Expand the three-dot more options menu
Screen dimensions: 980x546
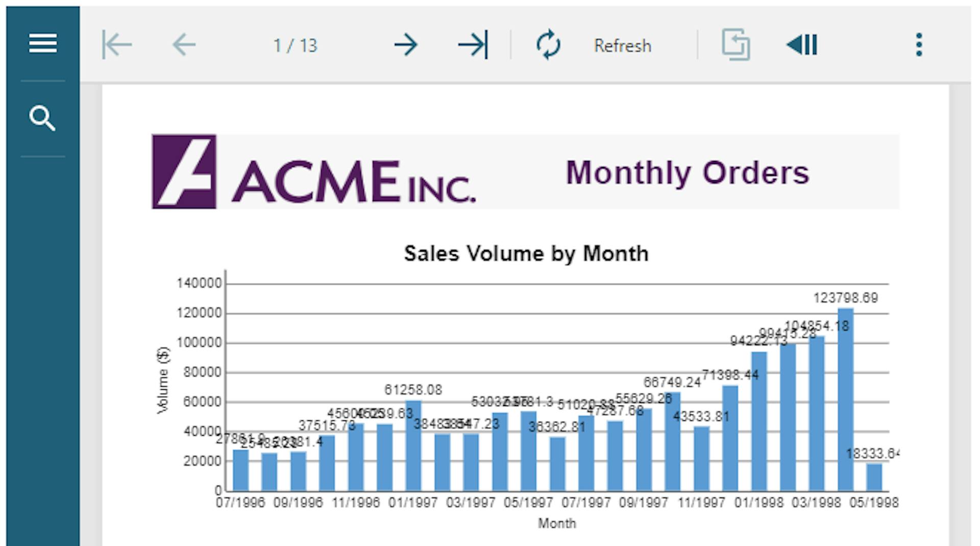[919, 45]
